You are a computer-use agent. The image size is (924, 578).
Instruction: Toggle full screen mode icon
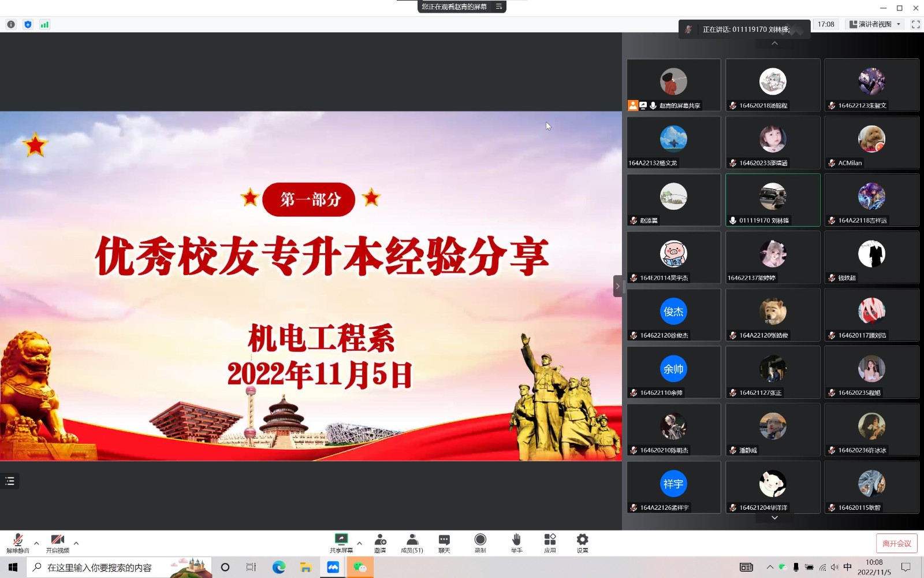coord(915,24)
